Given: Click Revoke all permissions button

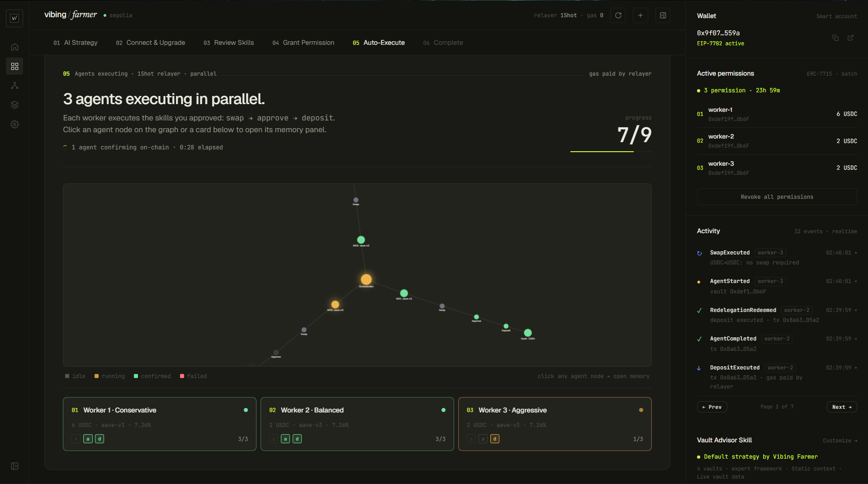Looking at the screenshot, I should pyautogui.click(x=777, y=197).
